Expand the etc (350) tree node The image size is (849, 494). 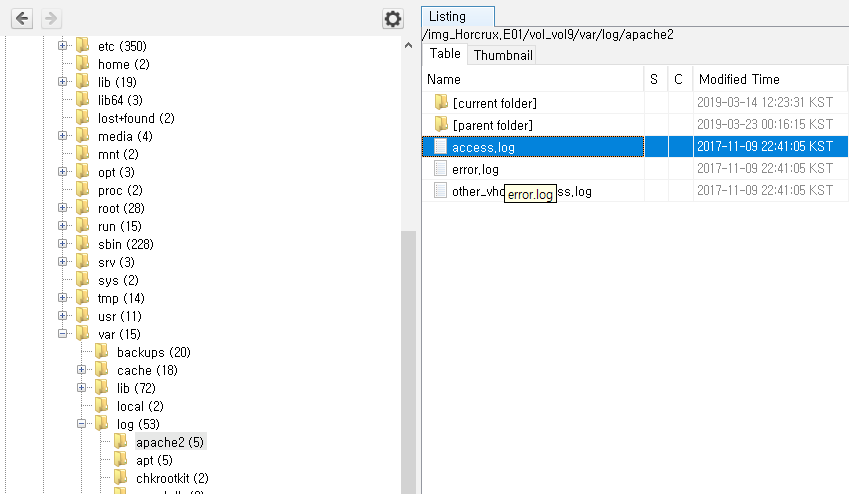pyautogui.click(x=62, y=46)
